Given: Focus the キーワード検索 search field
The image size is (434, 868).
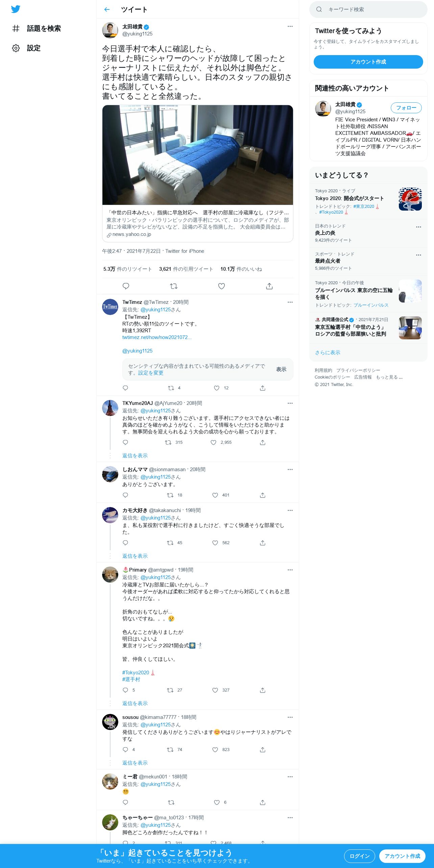Looking at the screenshot, I should 368,9.
